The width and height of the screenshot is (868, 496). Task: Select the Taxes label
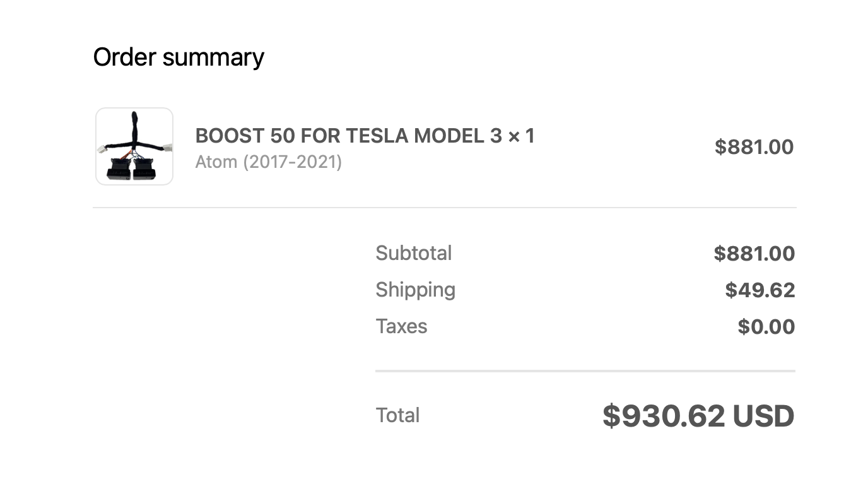(402, 326)
